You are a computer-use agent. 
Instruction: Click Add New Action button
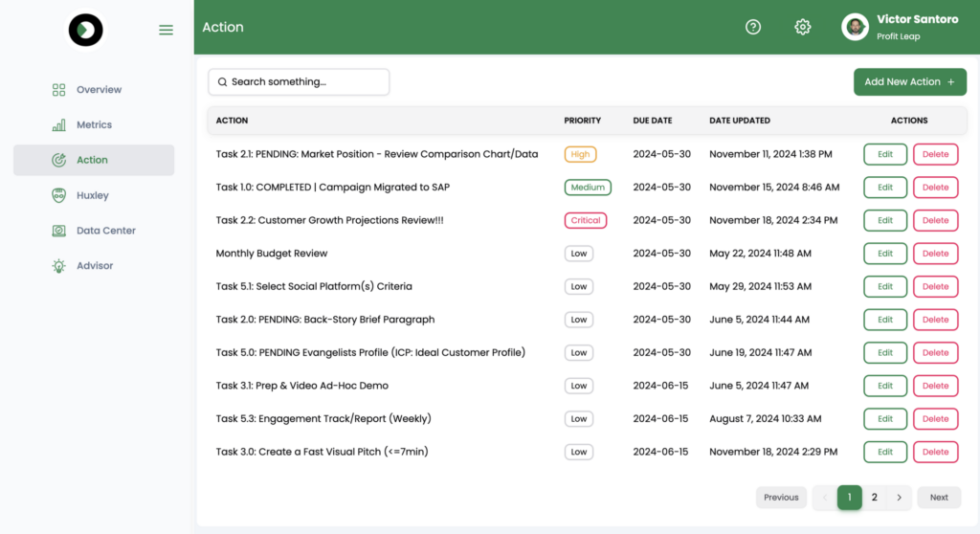(910, 82)
